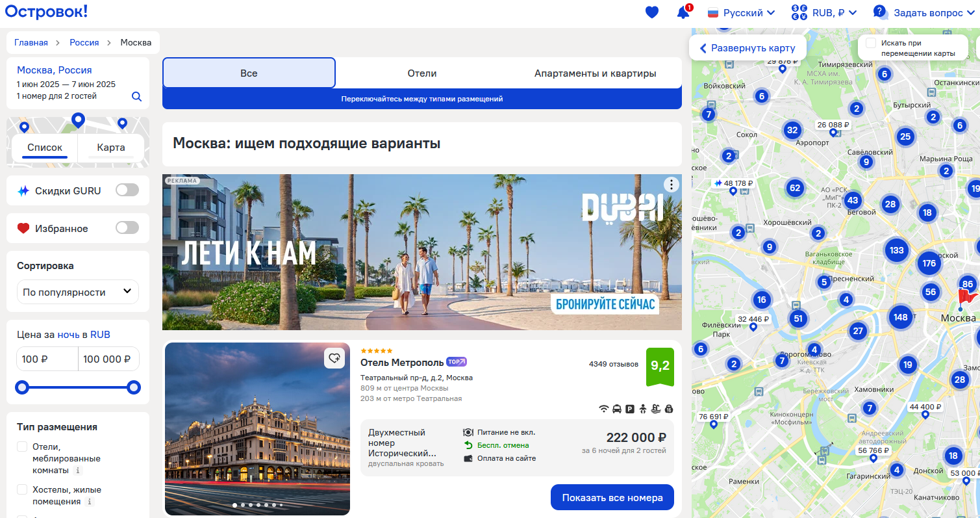
Task: Click Бронируйте сейчас on the Dubai banner
Action: point(605,304)
